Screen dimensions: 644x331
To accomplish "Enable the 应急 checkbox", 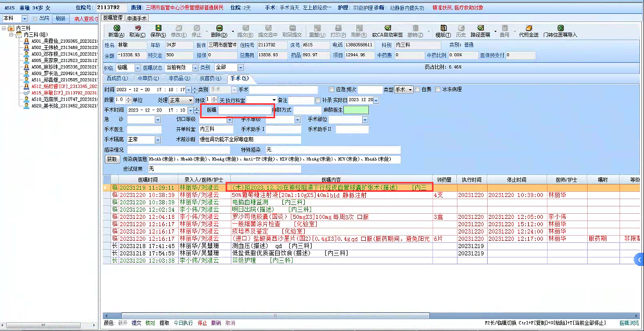I will (x=332, y=90).
